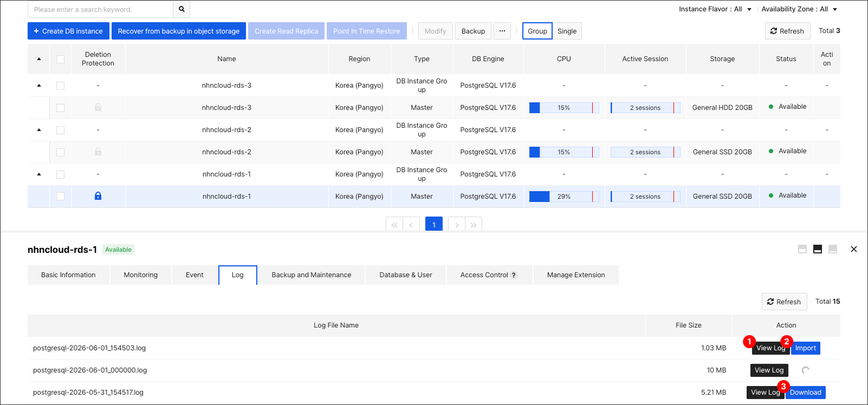868x405 pixels.
Task: Check the nhncloud-rds-3 group row checkbox
Action: coord(60,86)
